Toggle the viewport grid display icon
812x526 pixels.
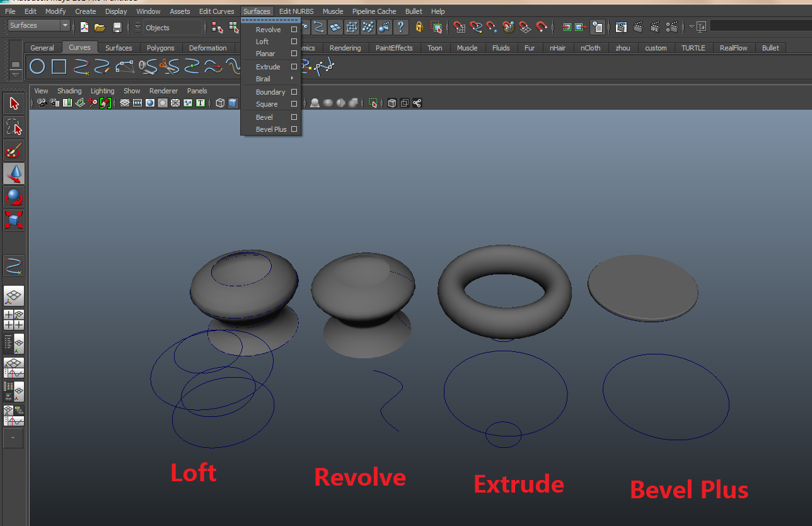coord(125,103)
